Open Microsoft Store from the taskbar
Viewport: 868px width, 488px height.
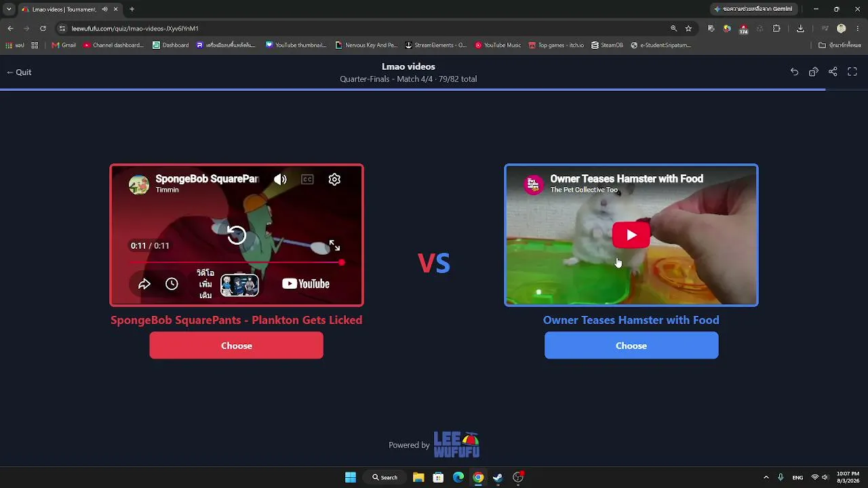tap(438, 477)
